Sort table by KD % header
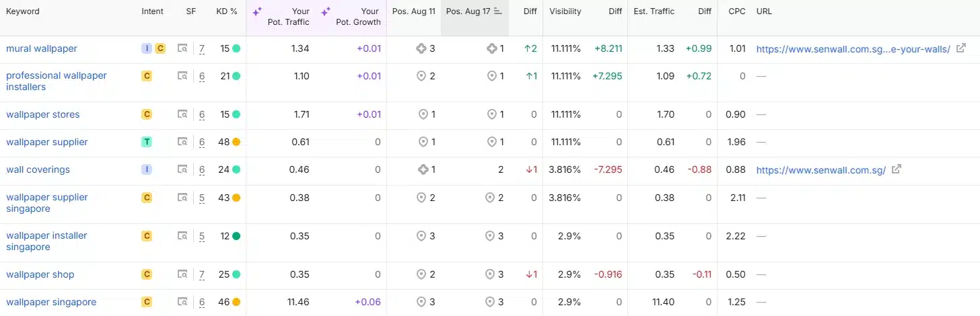The width and height of the screenshot is (980, 316). [x=227, y=11]
